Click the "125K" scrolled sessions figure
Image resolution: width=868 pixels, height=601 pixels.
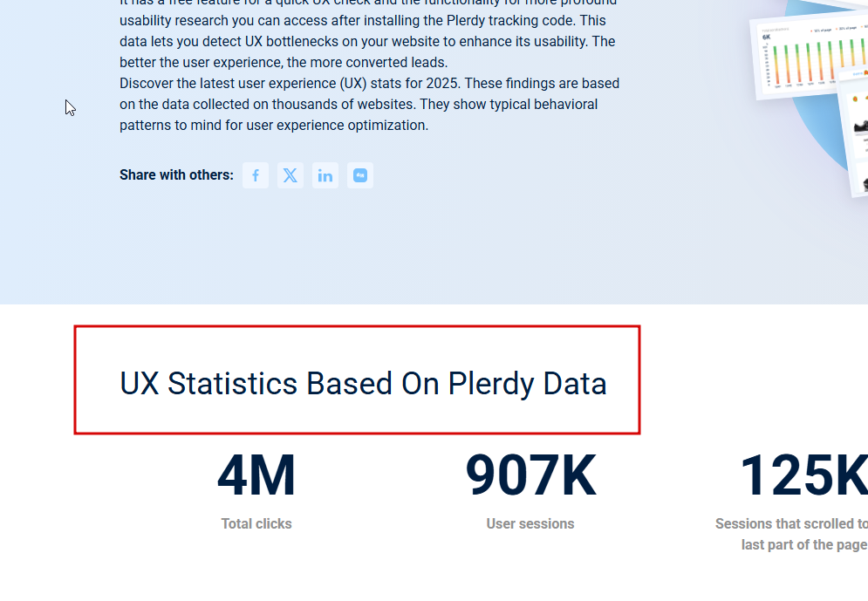click(x=803, y=475)
